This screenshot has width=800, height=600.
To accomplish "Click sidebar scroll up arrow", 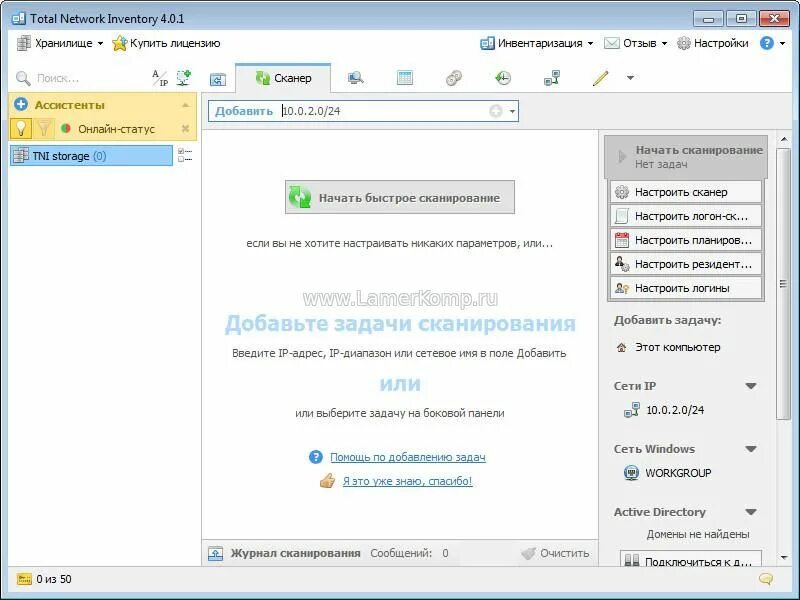I will coord(784,139).
